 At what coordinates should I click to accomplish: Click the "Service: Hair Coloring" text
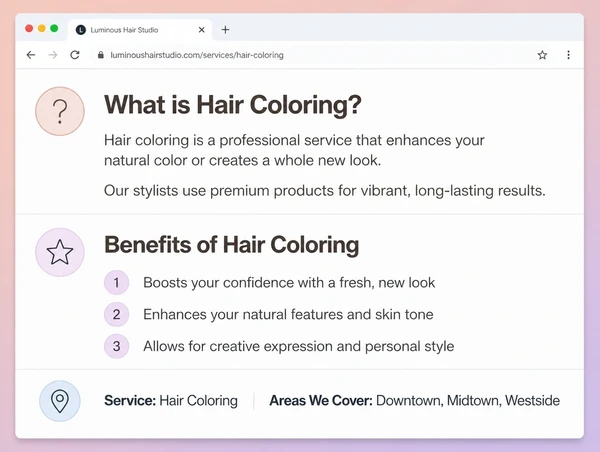click(171, 401)
